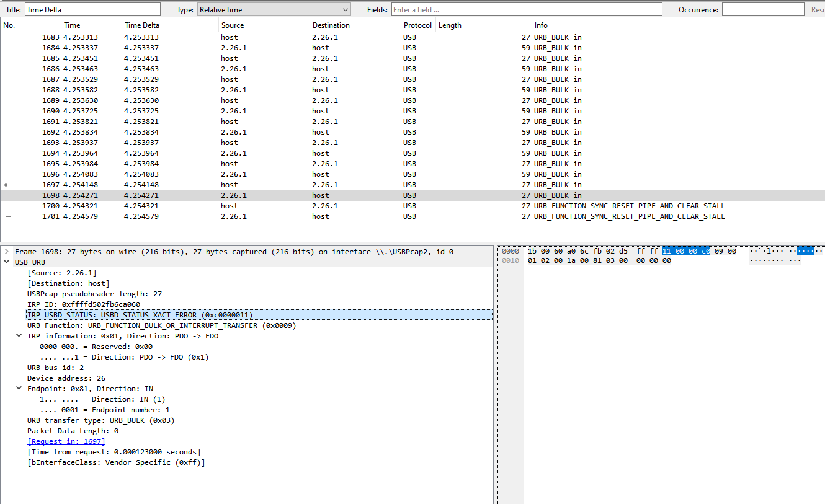Click the highlighted hex bytes 11 00 00 c0
The image size is (825, 504).
click(x=685, y=250)
